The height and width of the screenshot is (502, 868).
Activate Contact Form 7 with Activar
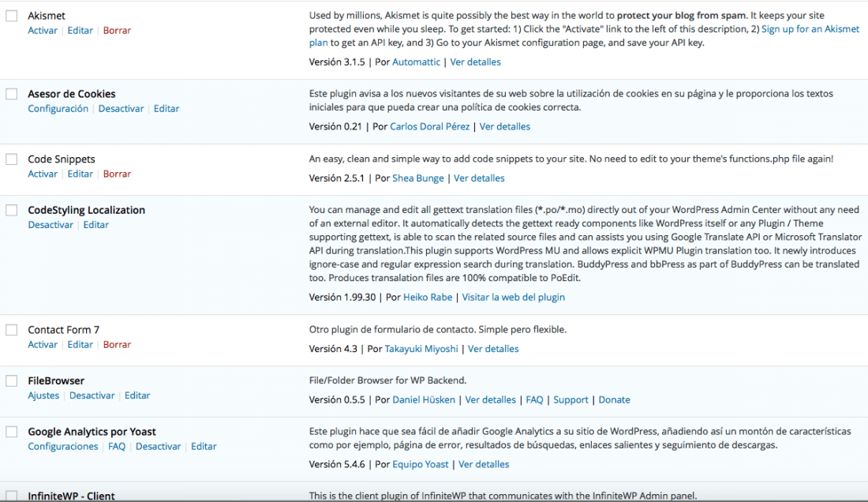coord(43,344)
